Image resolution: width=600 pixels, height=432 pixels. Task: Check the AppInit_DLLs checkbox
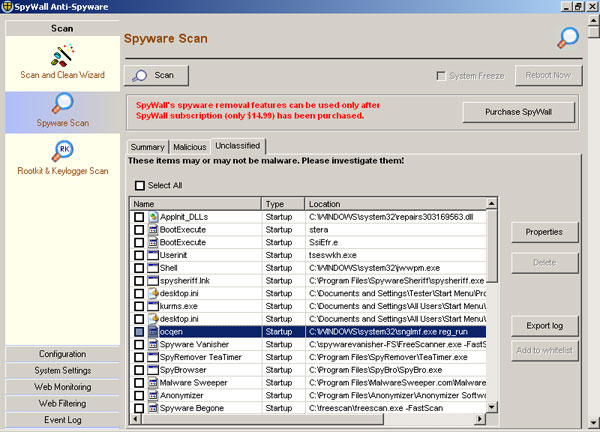point(139,217)
